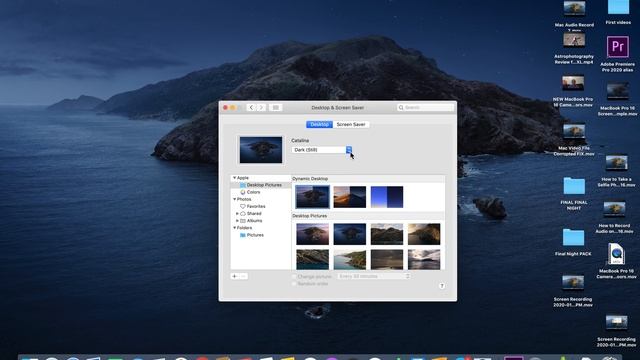Screen dimensions: 640x360
Task: Pick the dark blue Catalina night desktop picture
Action: (349, 234)
